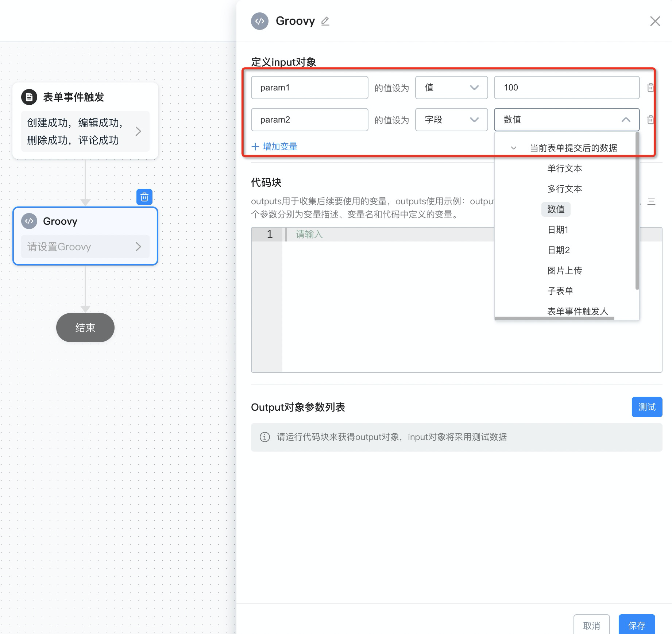672x634 pixels.
Task: Click the Groovy code icon in panel header
Action: pyautogui.click(x=260, y=21)
